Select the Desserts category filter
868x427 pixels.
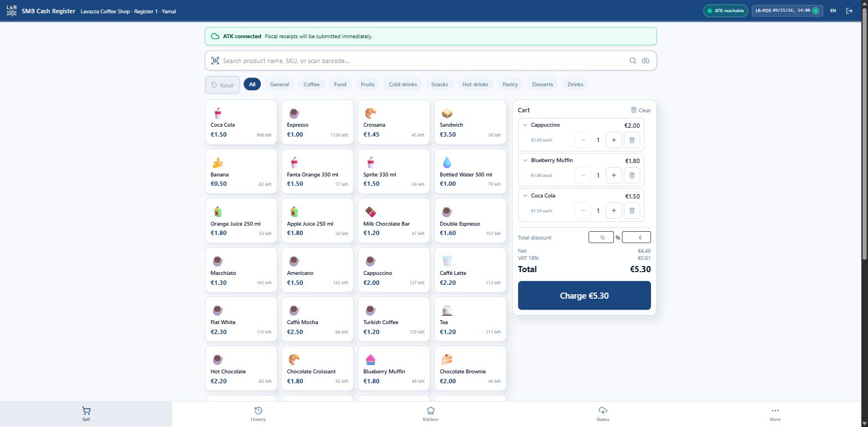click(x=542, y=85)
